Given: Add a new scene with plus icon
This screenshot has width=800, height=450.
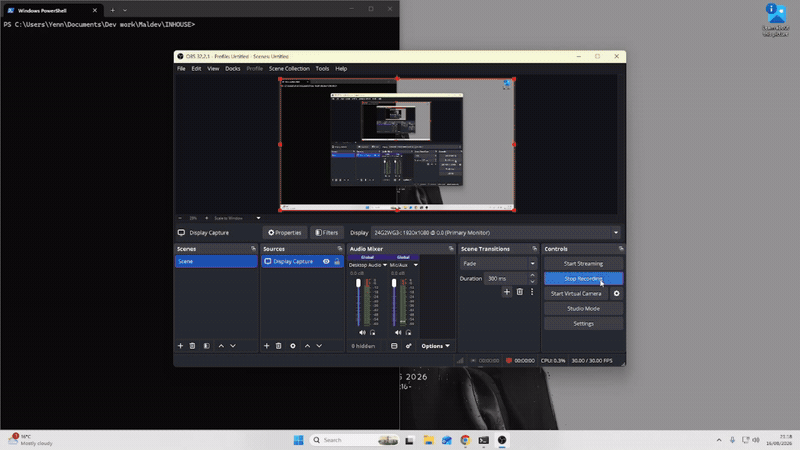Looking at the screenshot, I should [x=180, y=346].
